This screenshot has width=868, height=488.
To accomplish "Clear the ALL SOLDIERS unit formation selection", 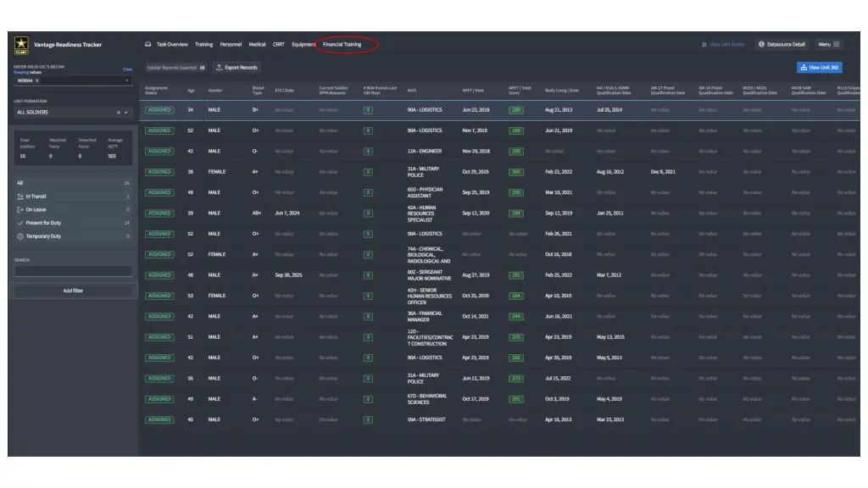I will point(118,113).
